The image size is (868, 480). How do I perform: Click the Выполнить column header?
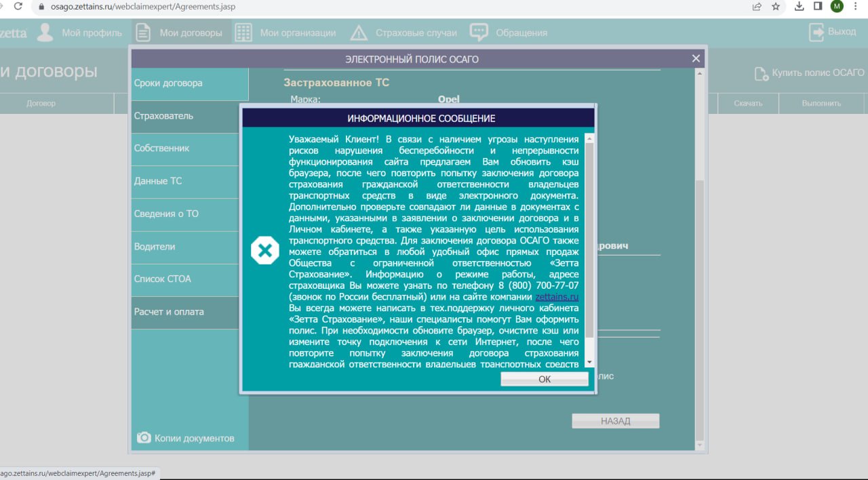tap(821, 103)
